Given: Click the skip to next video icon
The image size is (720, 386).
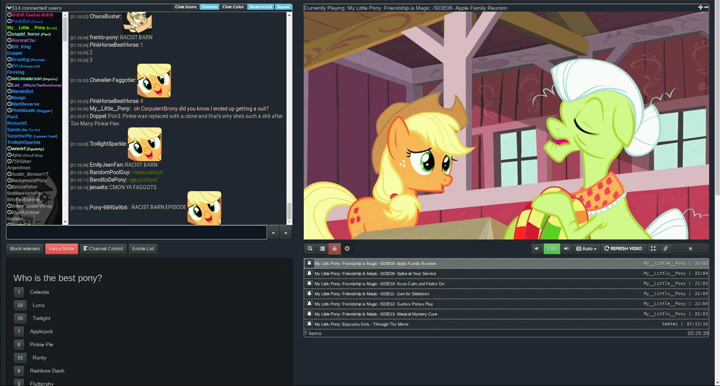Looking at the screenshot, I should tap(690, 248).
